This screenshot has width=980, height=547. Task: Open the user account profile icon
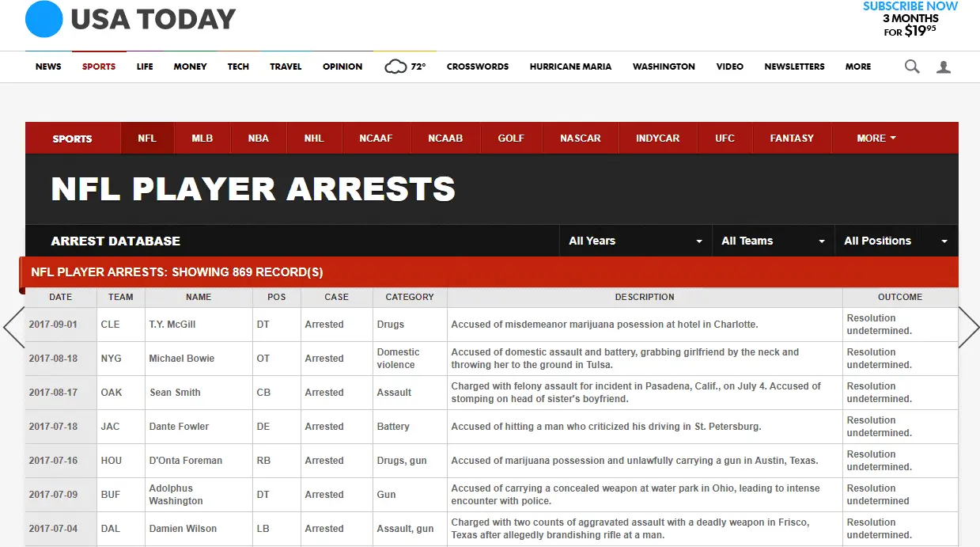944,67
